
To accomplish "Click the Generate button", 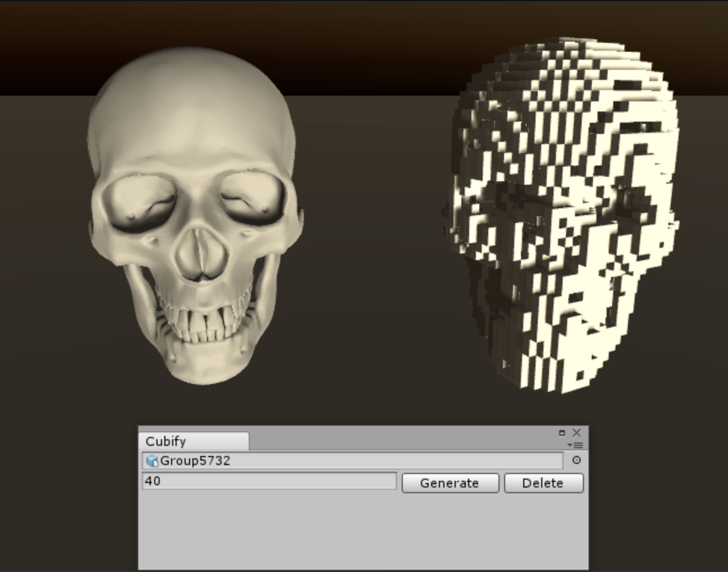I will [x=450, y=483].
